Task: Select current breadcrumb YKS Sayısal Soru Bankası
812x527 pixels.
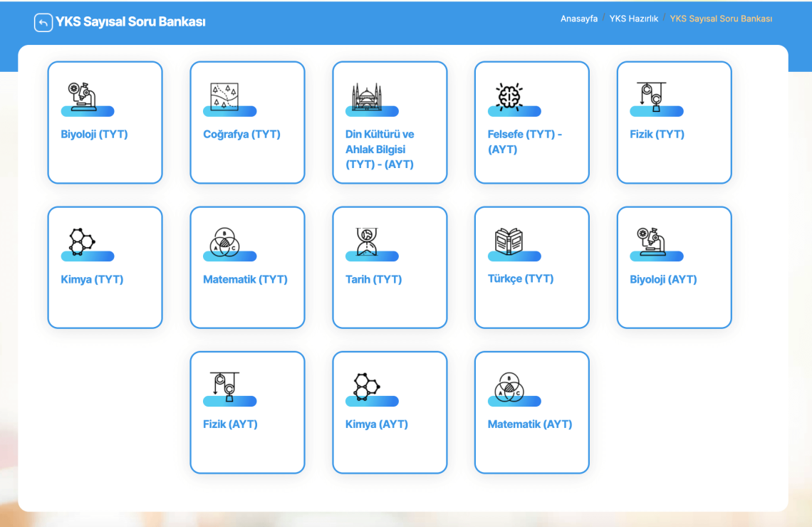Action: (720, 19)
